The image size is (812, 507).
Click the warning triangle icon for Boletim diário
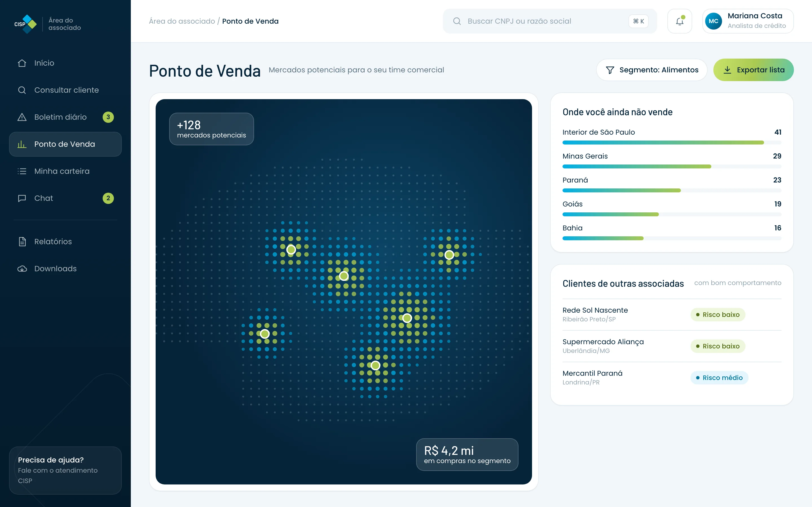point(22,117)
